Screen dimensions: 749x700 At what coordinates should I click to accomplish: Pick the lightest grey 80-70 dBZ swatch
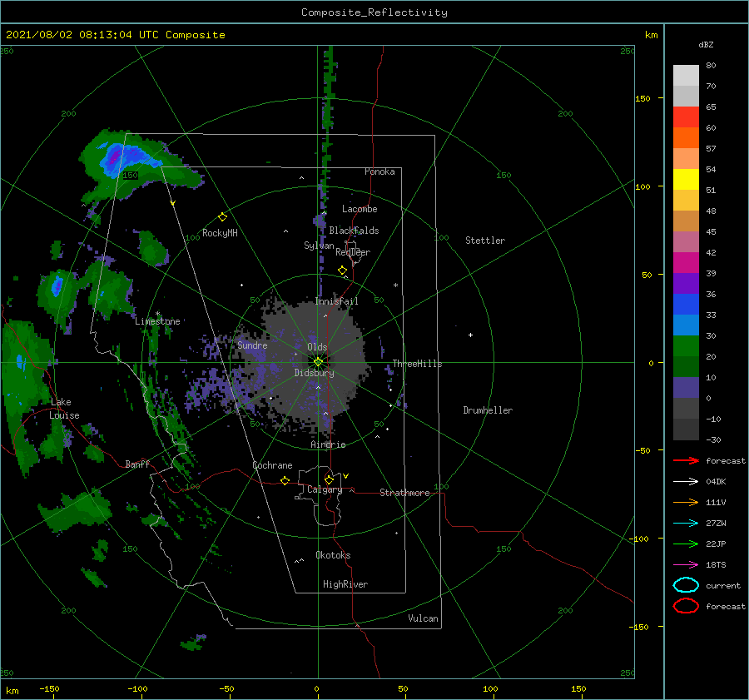click(686, 76)
